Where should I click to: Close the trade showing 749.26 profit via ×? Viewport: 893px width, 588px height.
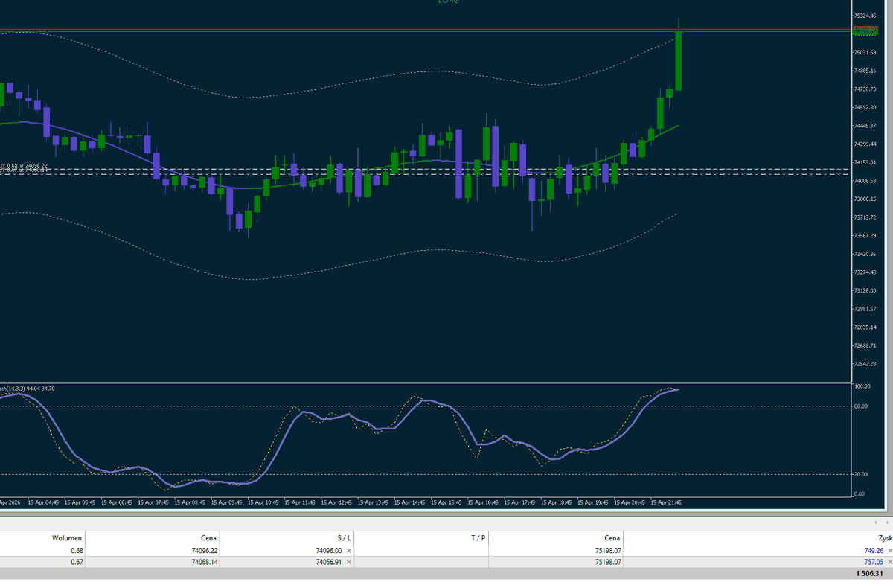[890, 550]
